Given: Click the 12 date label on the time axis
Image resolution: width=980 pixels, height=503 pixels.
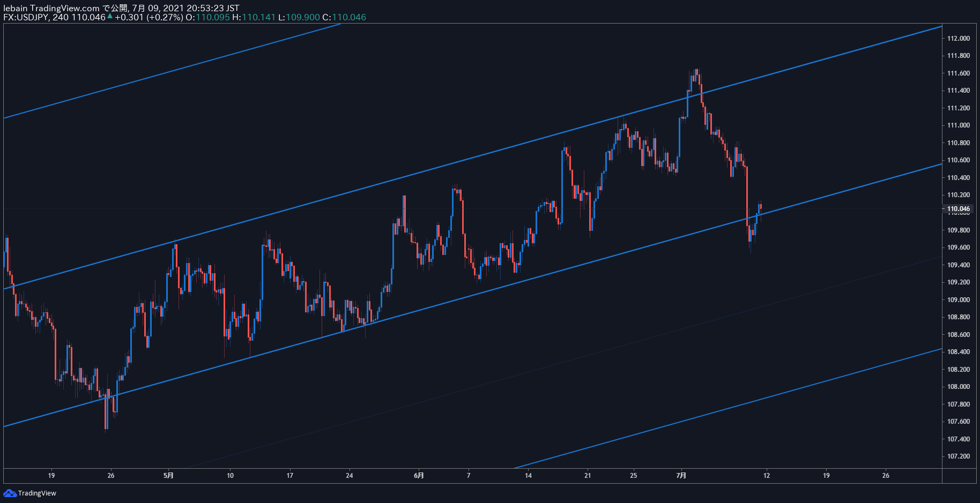Looking at the screenshot, I should tap(767, 476).
